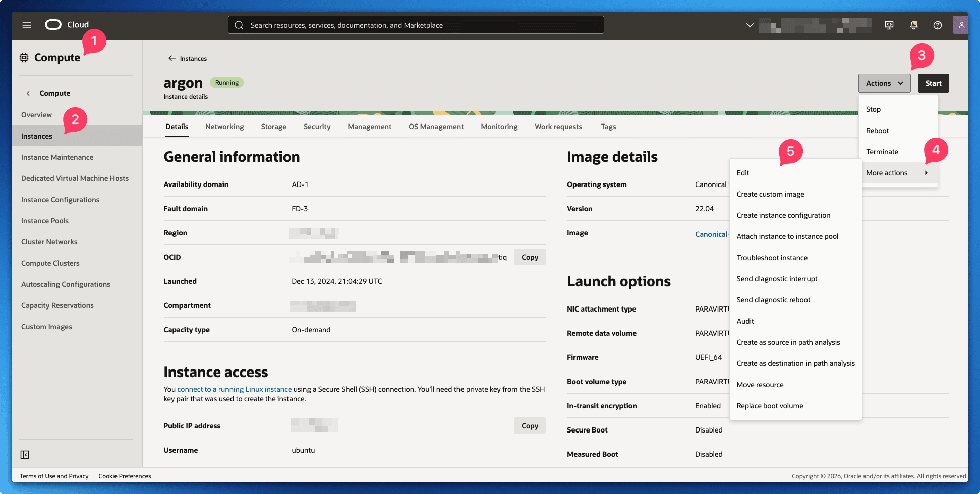980x494 pixels.
Task: Click the Oracle Cloud logo
Action: pyautogui.click(x=67, y=25)
